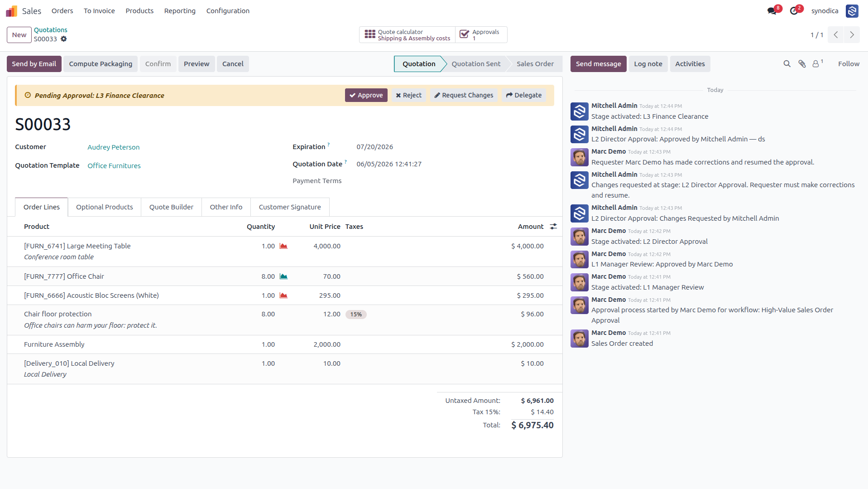Click the gear icon next to S00033
Image resolution: width=868 pixels, height=489 pixels.
[x=64, y=39]
